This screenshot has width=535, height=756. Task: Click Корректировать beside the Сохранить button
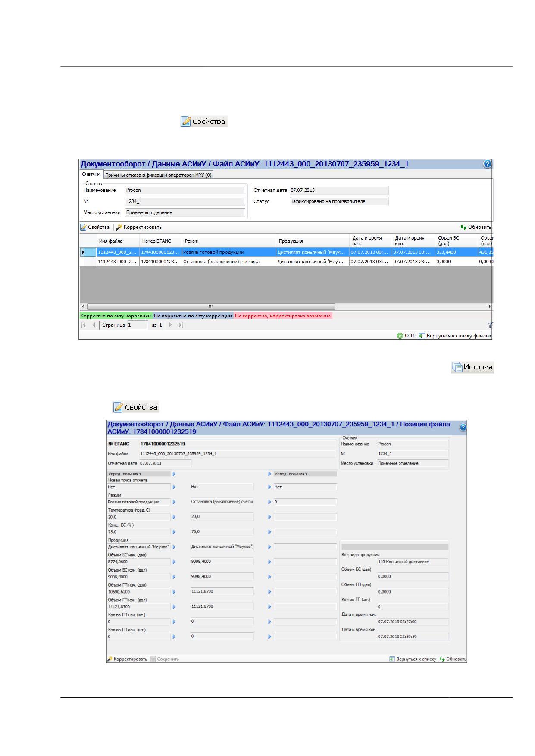point(127,659)
